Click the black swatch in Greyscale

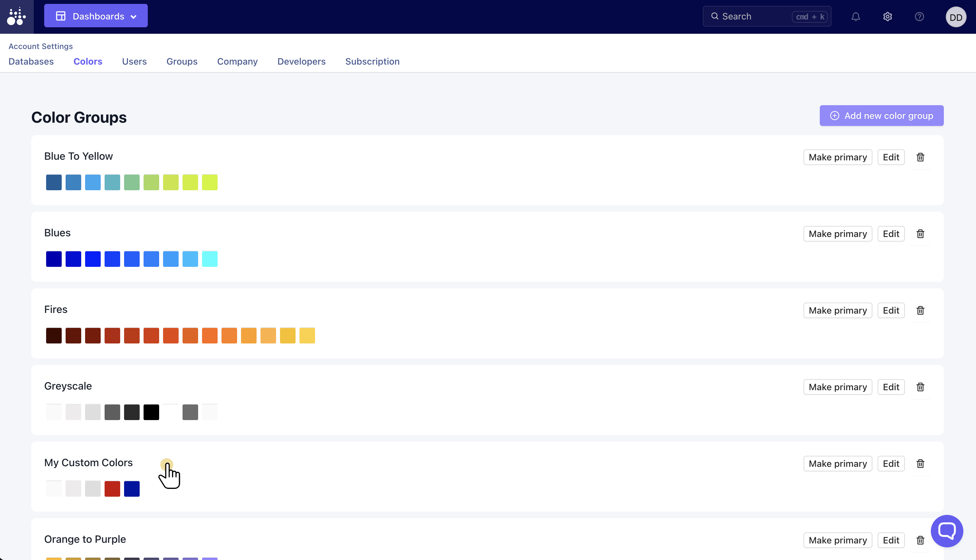pyautogui.click(x=151, y=412)
